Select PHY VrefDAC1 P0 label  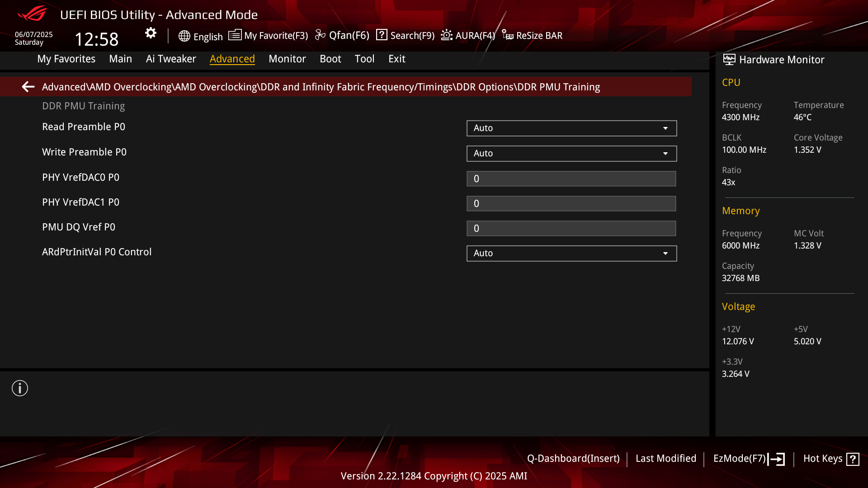tap(80, 202)
